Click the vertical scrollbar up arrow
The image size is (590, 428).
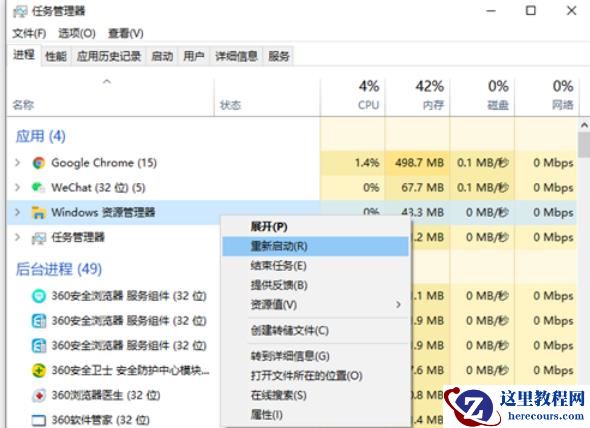tap(584, 125)
